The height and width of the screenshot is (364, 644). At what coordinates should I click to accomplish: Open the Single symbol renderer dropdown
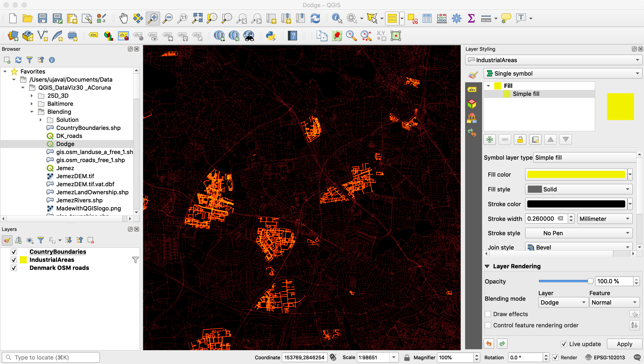click(563, 74)
